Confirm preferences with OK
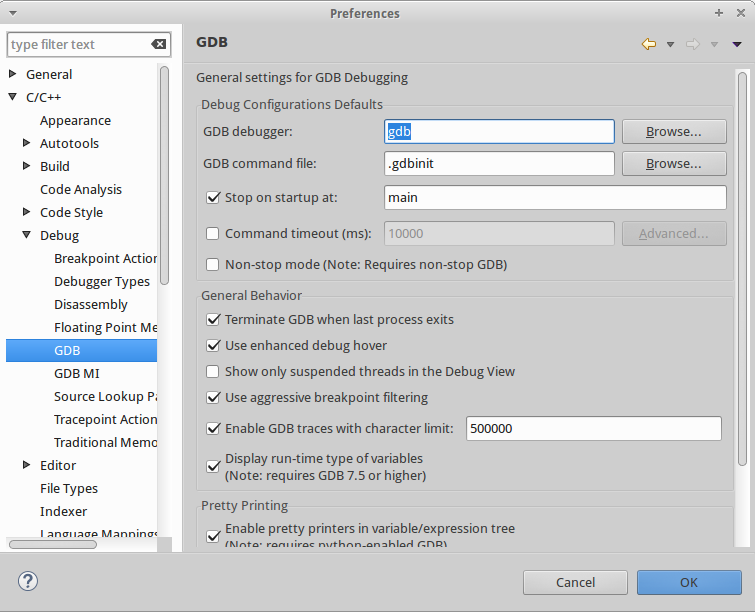755x612 pixels. pos(689,583)
